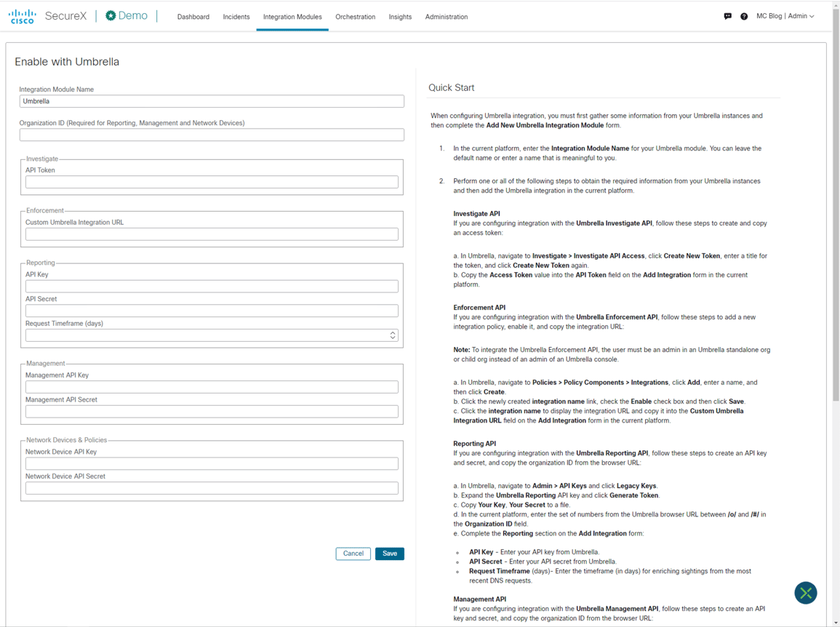Focus the Request Timeframe (days) field

point(212,335)
